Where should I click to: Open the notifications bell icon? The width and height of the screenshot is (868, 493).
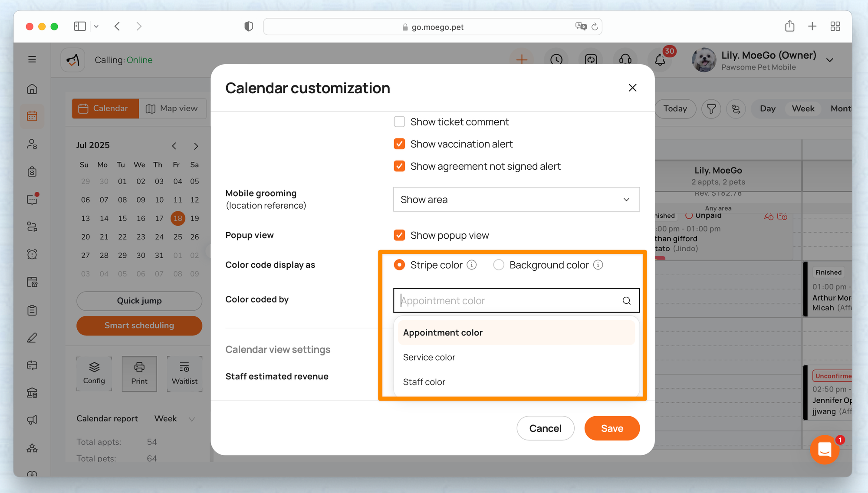(660, 59)
